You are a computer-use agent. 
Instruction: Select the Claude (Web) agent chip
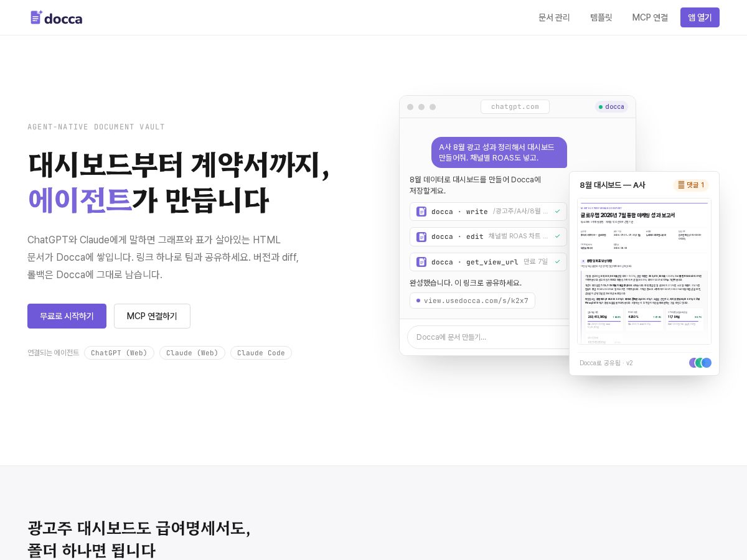click(192, 353)
